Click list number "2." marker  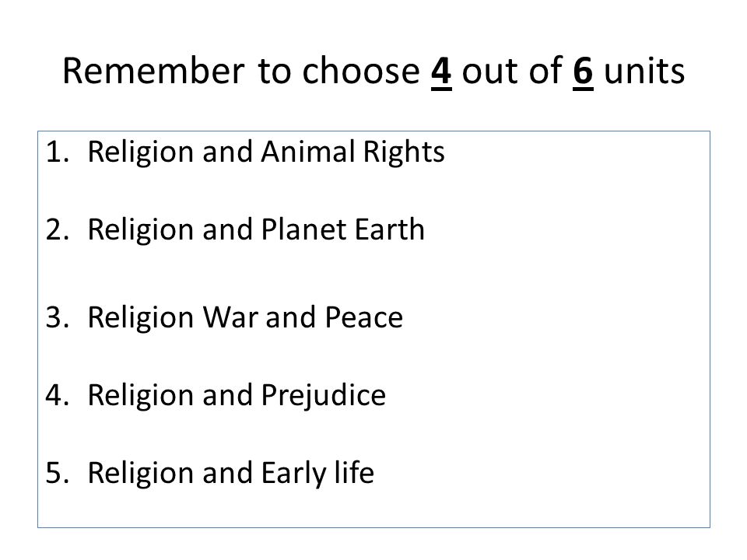tap(58, 229)
